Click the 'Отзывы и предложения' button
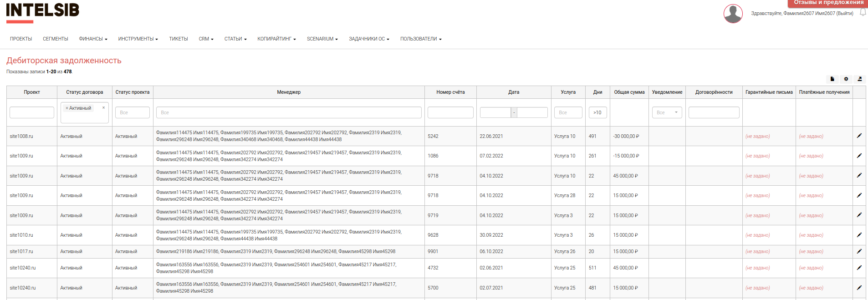 coord(828,3)
